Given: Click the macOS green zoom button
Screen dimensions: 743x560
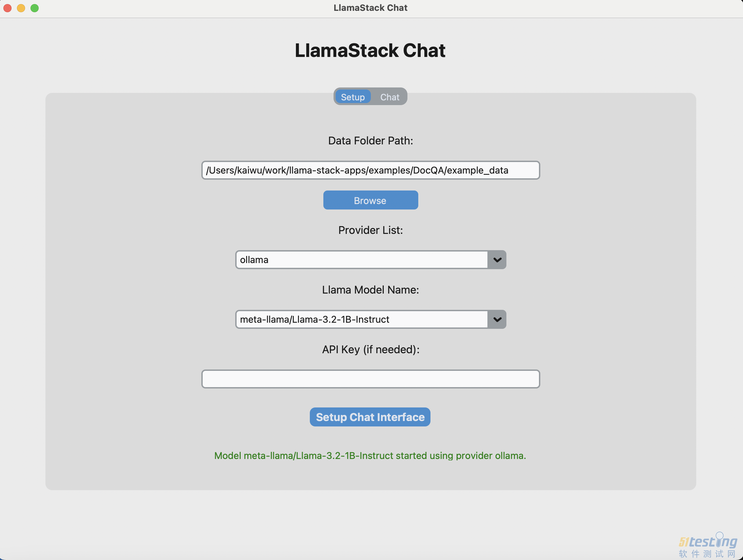Looking at the screenshot, I should 35,8.
